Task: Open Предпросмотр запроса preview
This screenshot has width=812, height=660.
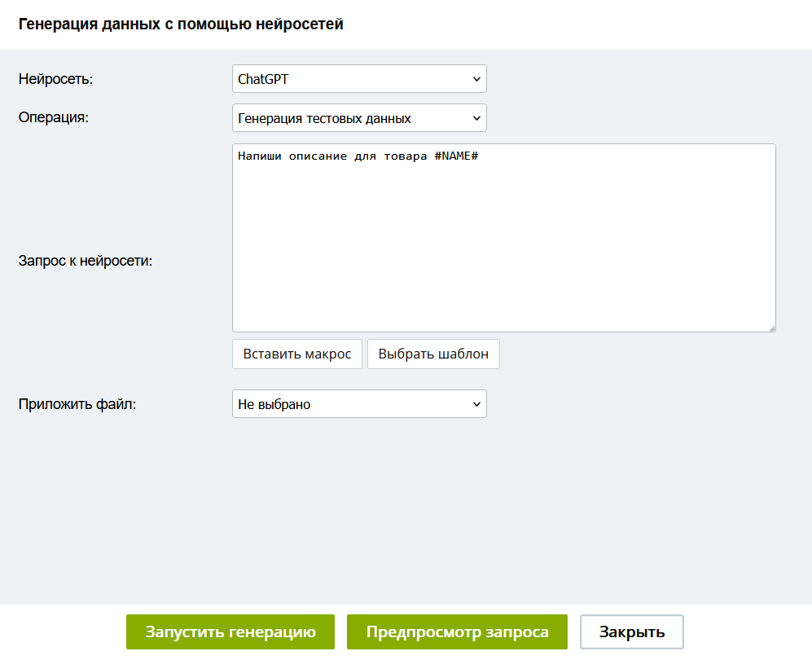Action: pos(457,632)
